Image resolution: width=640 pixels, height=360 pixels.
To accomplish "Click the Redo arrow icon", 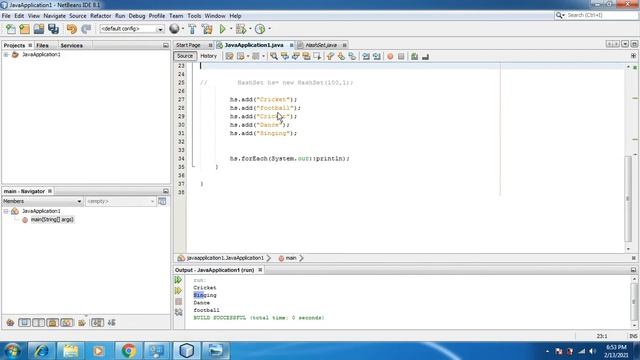I will click(86, 29).
